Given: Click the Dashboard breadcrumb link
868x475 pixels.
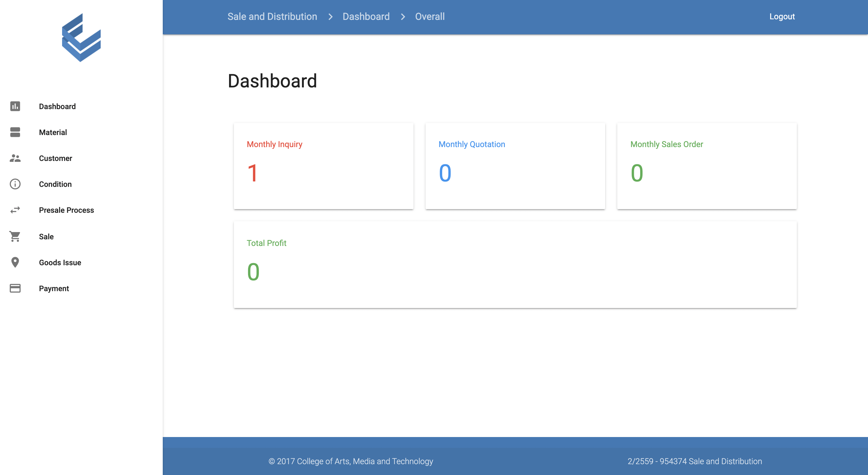Looking at the screenshot, I should [366, 17].
